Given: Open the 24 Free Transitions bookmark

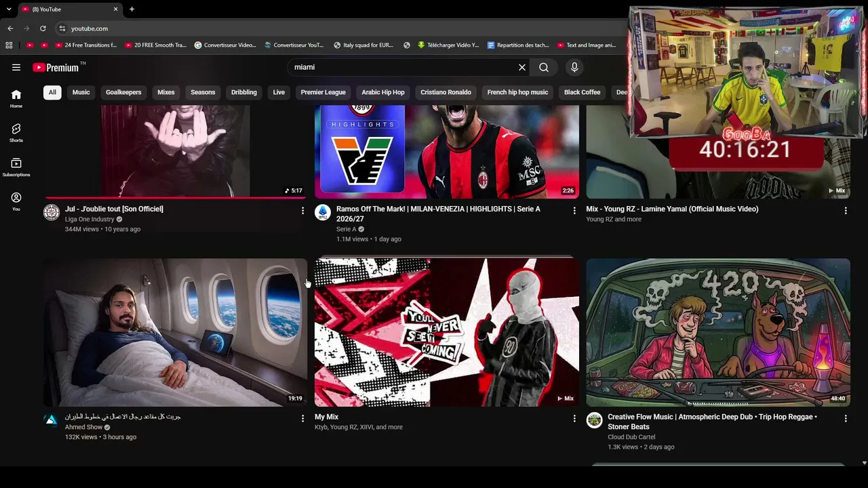Looking at the screenshot, I should 86,45.
